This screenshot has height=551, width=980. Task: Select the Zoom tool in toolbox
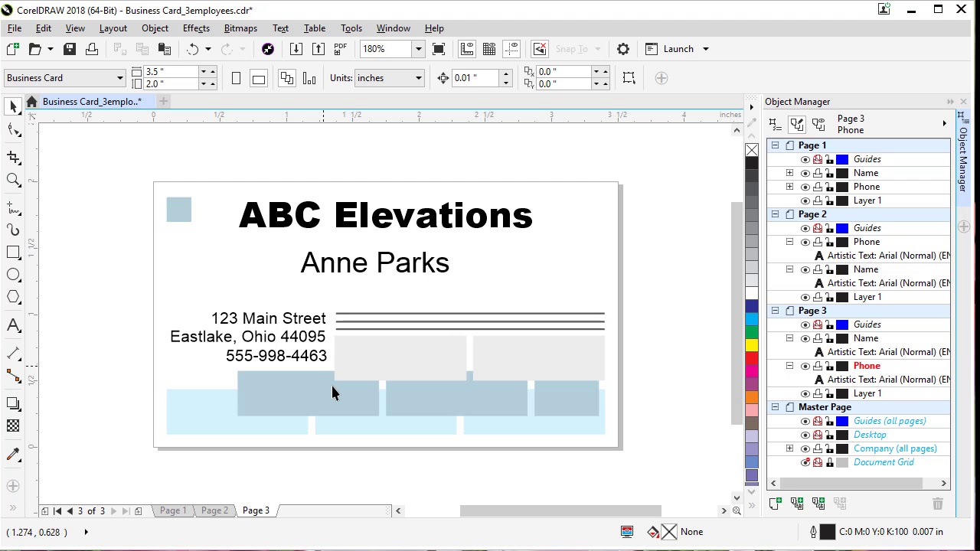(x=13, y=181)
